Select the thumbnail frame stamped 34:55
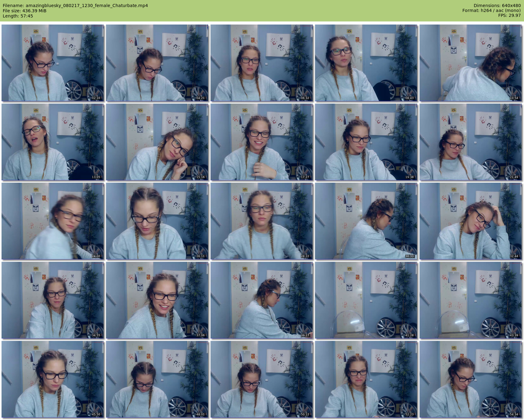Screen dimensions: 524x420 tap(53, 300)
